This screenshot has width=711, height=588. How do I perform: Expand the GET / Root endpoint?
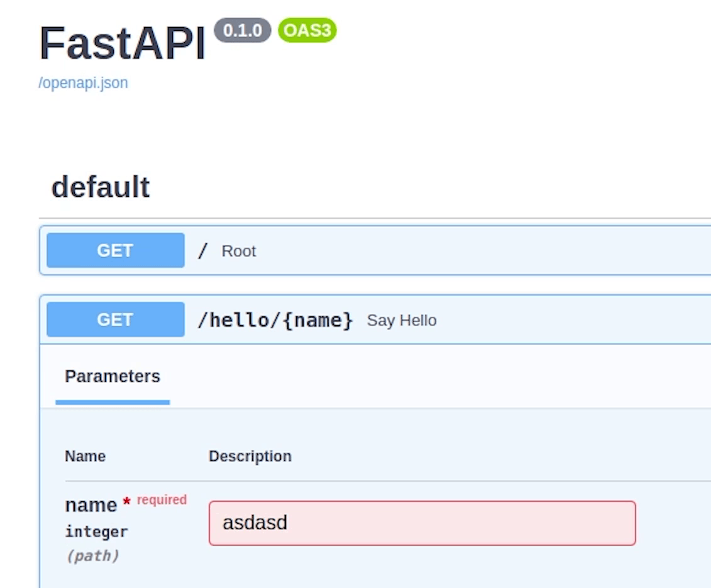[x=440, y=251]
